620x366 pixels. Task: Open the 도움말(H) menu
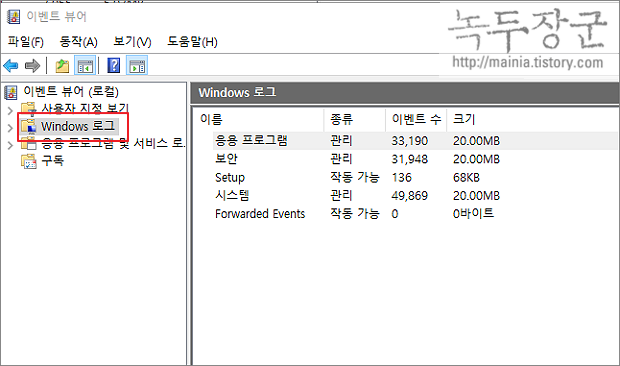coord(192,42)
